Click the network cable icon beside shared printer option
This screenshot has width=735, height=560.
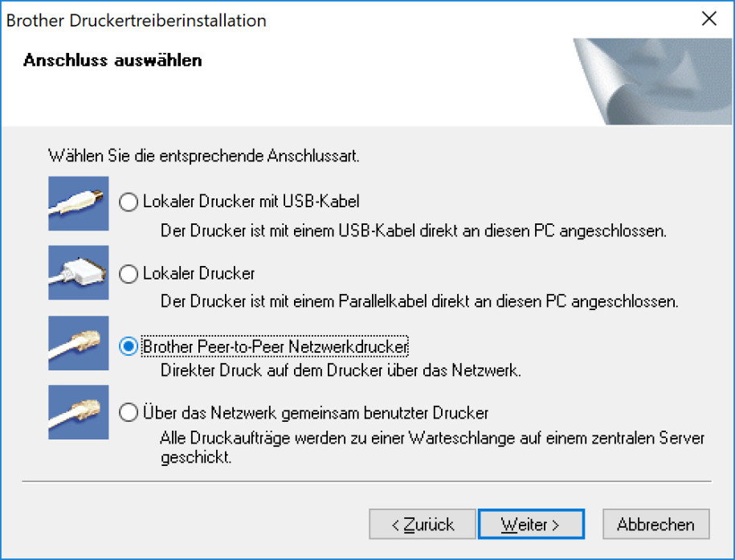pos(78,412)
